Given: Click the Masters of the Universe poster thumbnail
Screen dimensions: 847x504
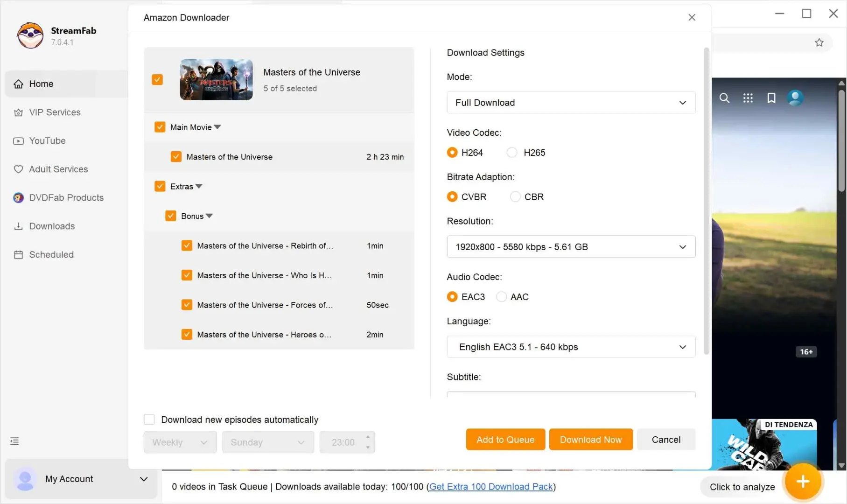Looking at the screenshot, I should point(217,79).
